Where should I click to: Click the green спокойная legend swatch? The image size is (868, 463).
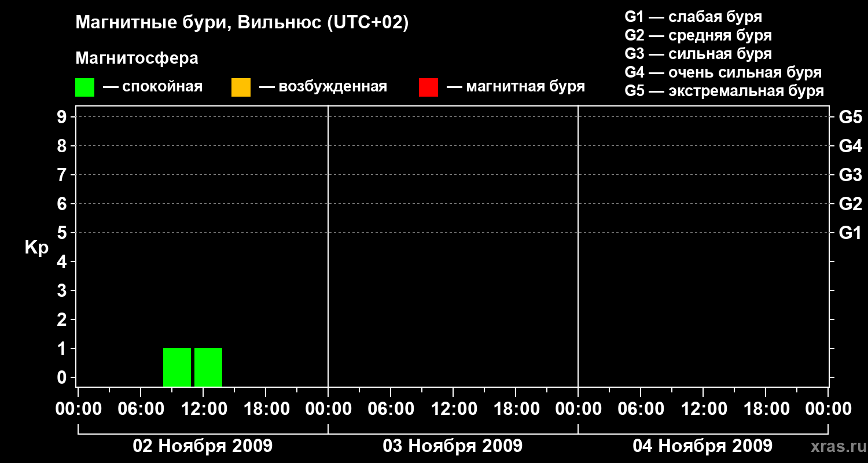84,87
